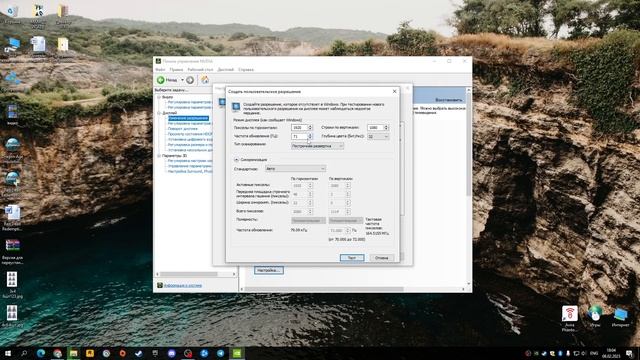
Task: Open Discord from the taskbar
Action: 171,353
